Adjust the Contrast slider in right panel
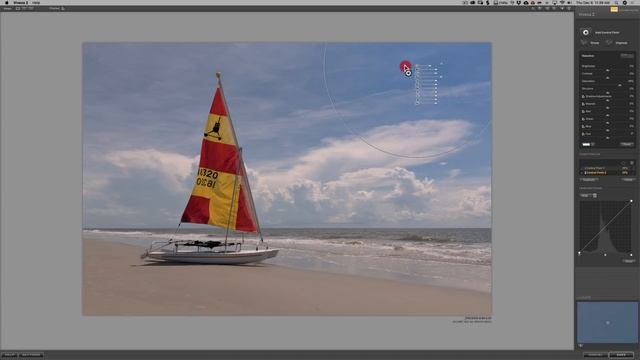The image size is (640, 360). pyautogui.click(x=607, y=77)
